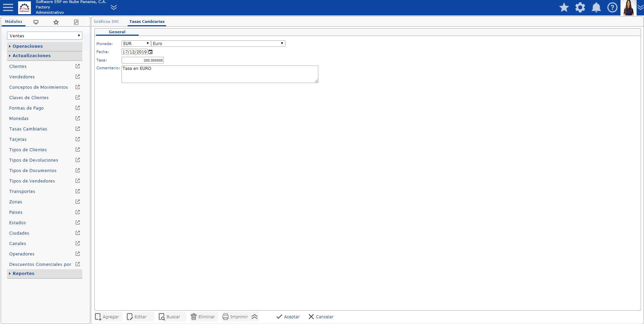Open Tarjetas external icon
644x324 pixels.
click(78, 139)
